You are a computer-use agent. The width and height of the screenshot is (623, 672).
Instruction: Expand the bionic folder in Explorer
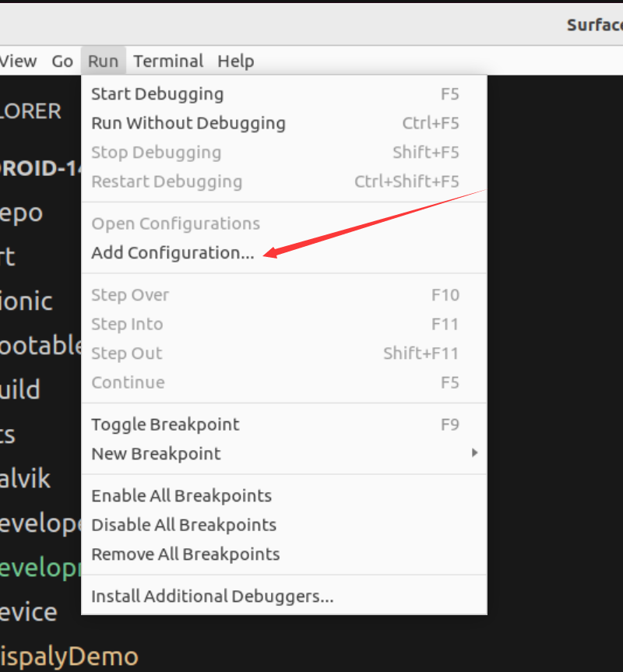click(x=26, y=301)
